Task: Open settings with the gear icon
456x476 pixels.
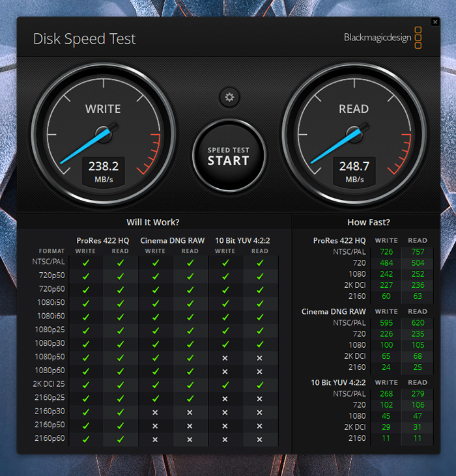Action: click(229, 98)
